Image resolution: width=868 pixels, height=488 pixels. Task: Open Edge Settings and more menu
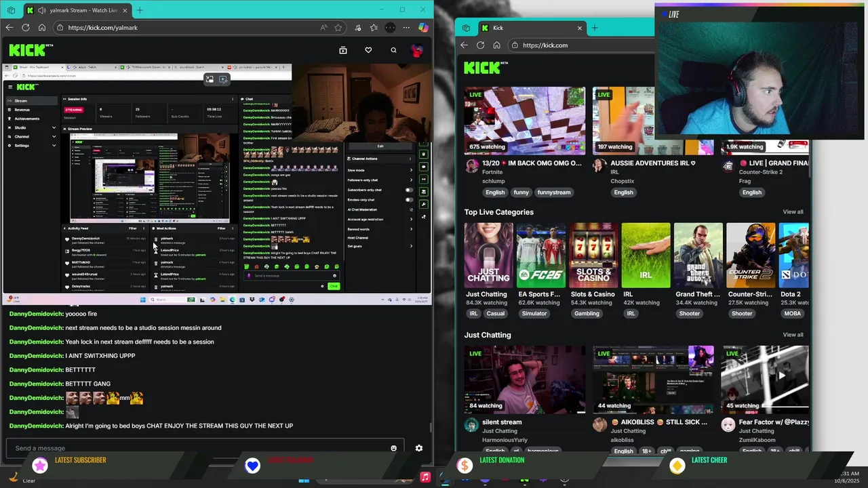coord(406,28)
